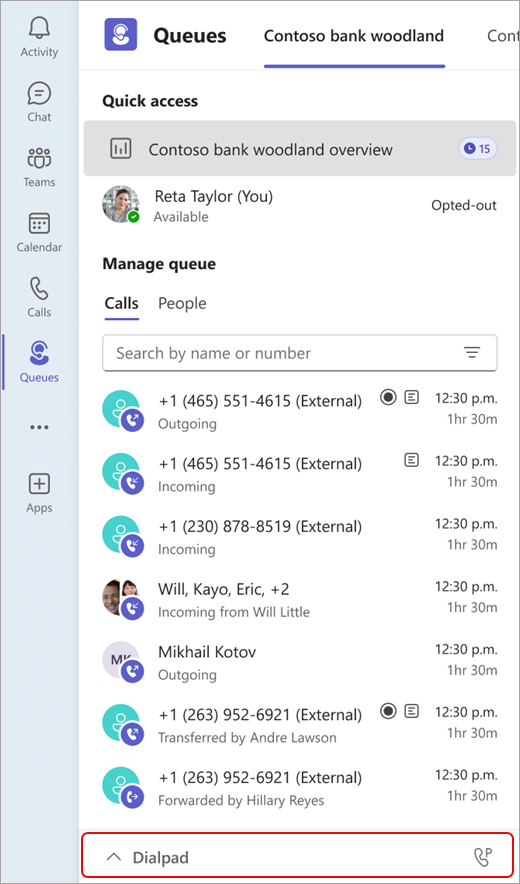This screenshot has width=520, height=884.
Task: Open Contoso bank woodland overview
Action: point(299,149)
